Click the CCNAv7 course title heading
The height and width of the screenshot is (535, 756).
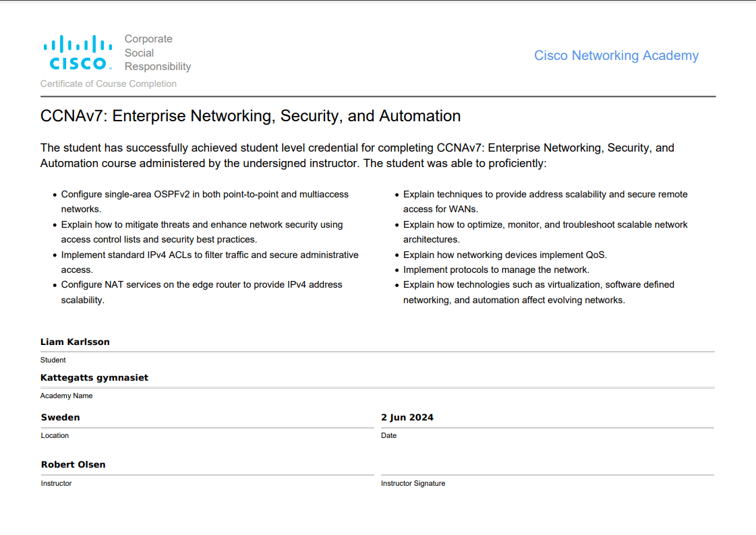(x=250, y=115)
